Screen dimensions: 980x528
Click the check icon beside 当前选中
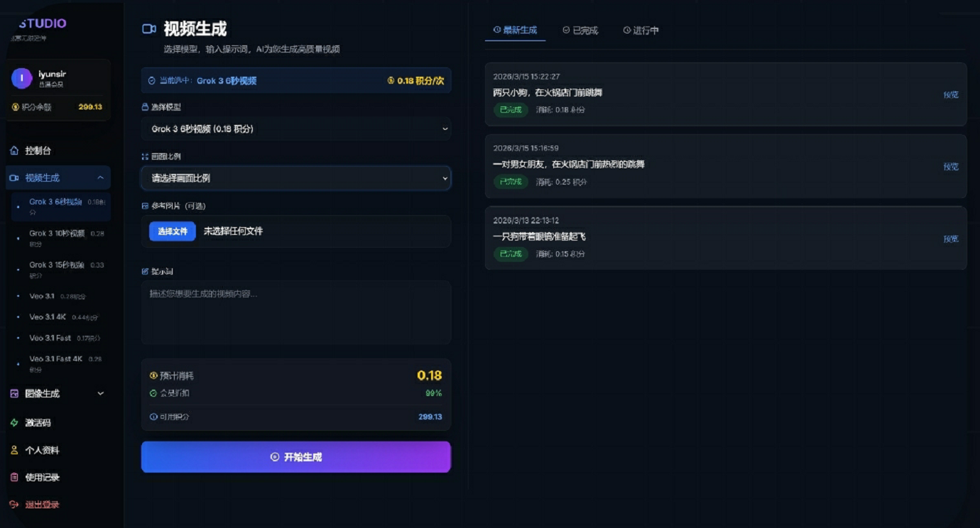click(151, 81)
